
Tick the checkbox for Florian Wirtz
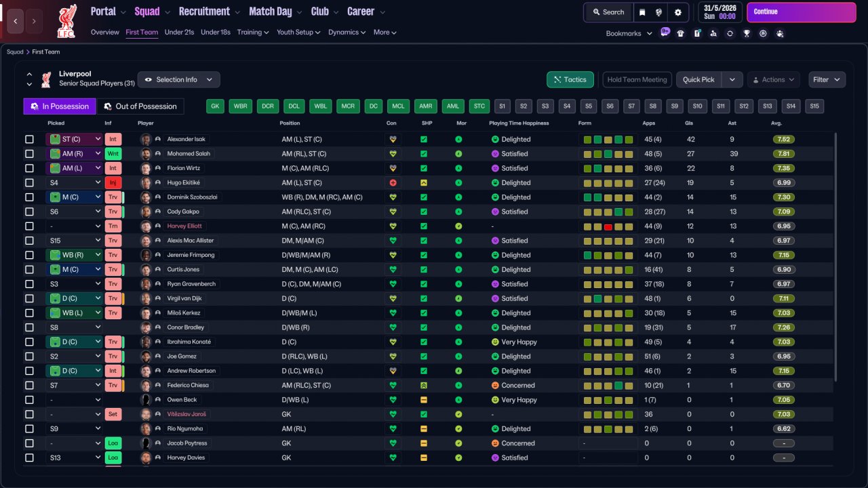pyautogui.click(x=29, y=168)
